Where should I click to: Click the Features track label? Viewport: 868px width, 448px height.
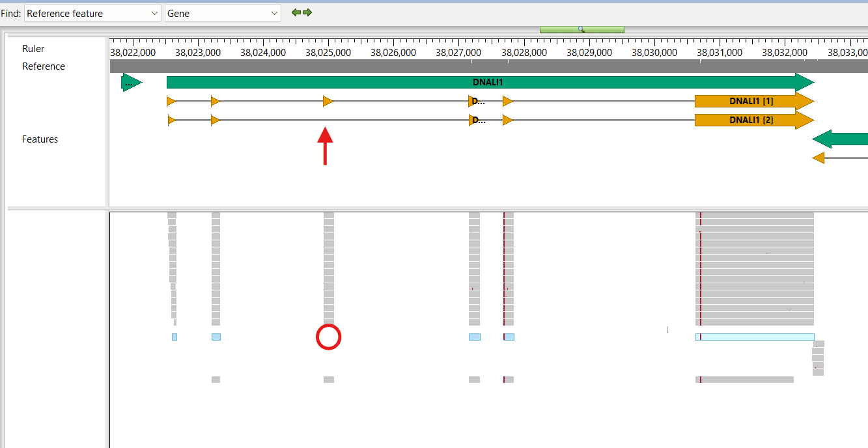pyautogui.click(x=40, y=139)
